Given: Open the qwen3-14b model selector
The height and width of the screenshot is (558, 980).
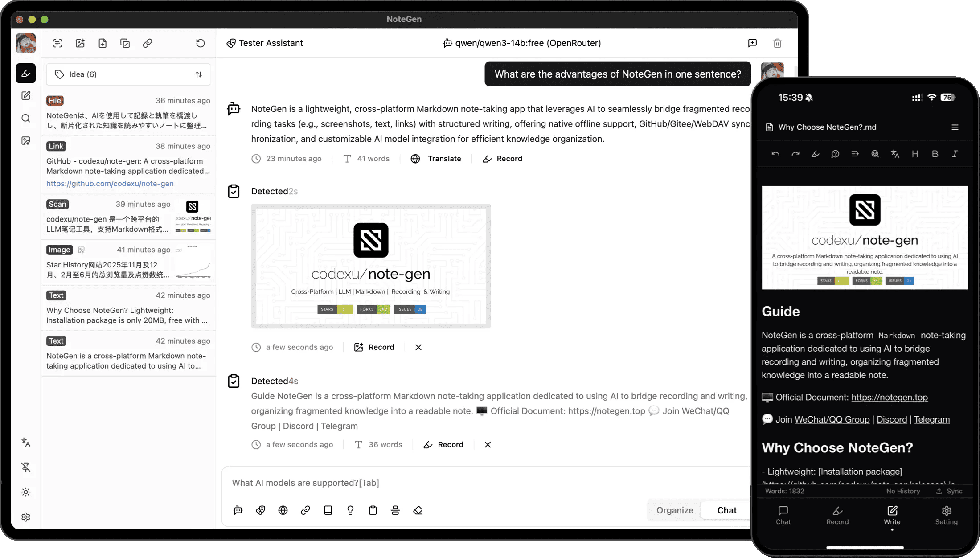Looking at the screenshot, I should point(522,43).
